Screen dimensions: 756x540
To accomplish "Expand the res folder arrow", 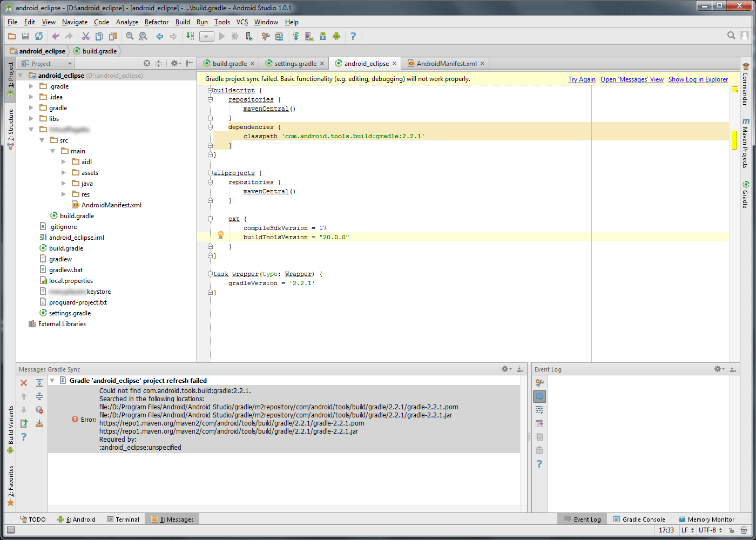I will pyautogui.click(x=64, y=194).
